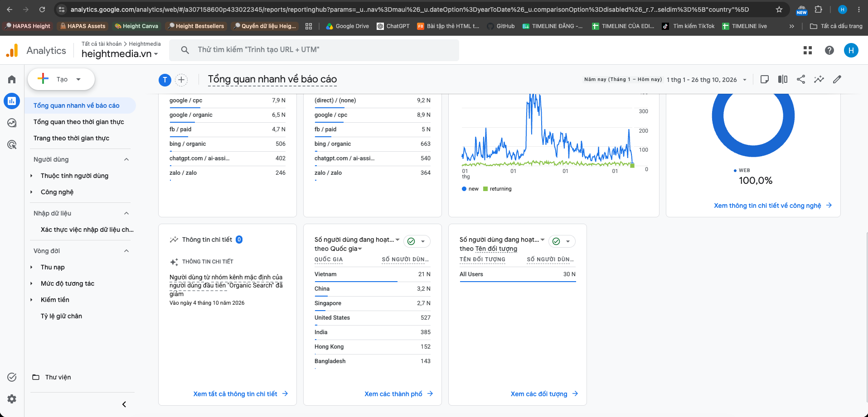
Task: Open the status dropdown on Tên đối tượng card
Action: click(x=562, y=241)
